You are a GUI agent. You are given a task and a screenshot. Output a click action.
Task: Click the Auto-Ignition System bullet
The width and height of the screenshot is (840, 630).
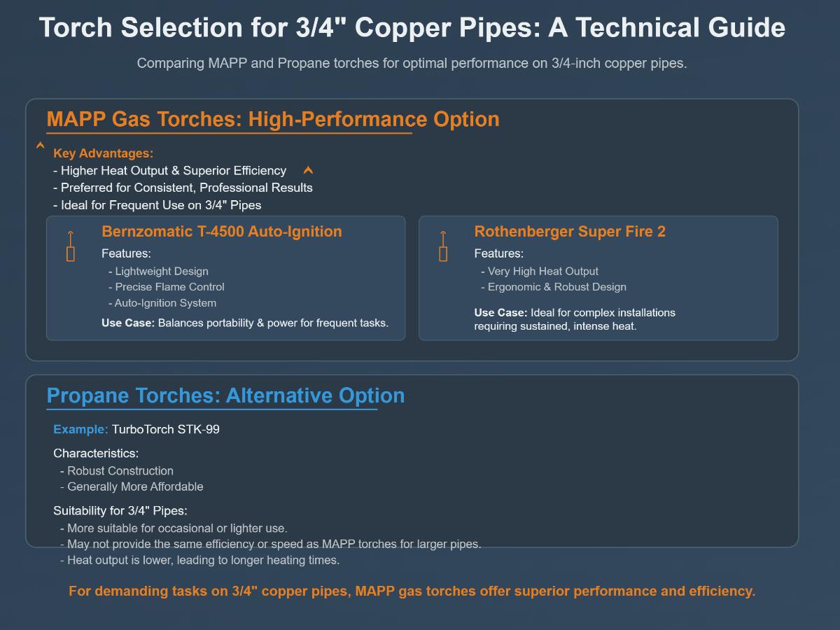click(x=162, y=303)
